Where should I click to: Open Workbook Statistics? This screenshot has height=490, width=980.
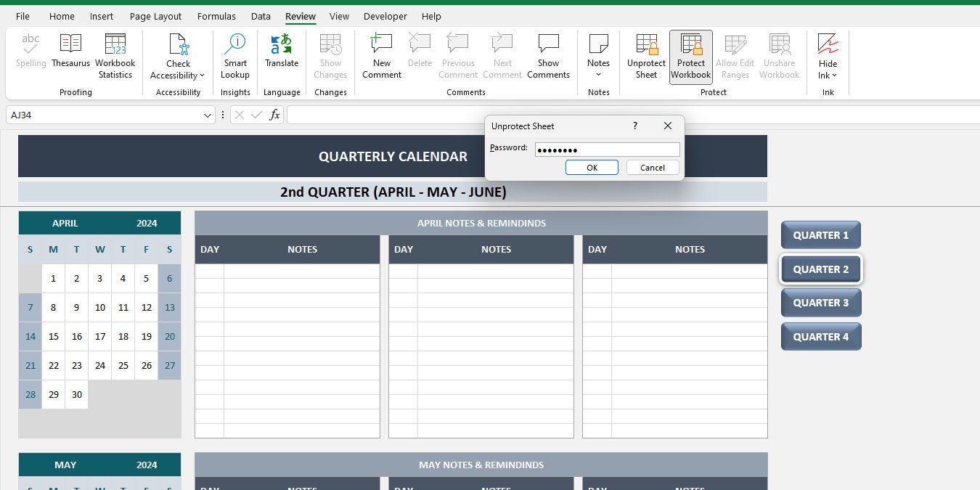pos(115,57)
